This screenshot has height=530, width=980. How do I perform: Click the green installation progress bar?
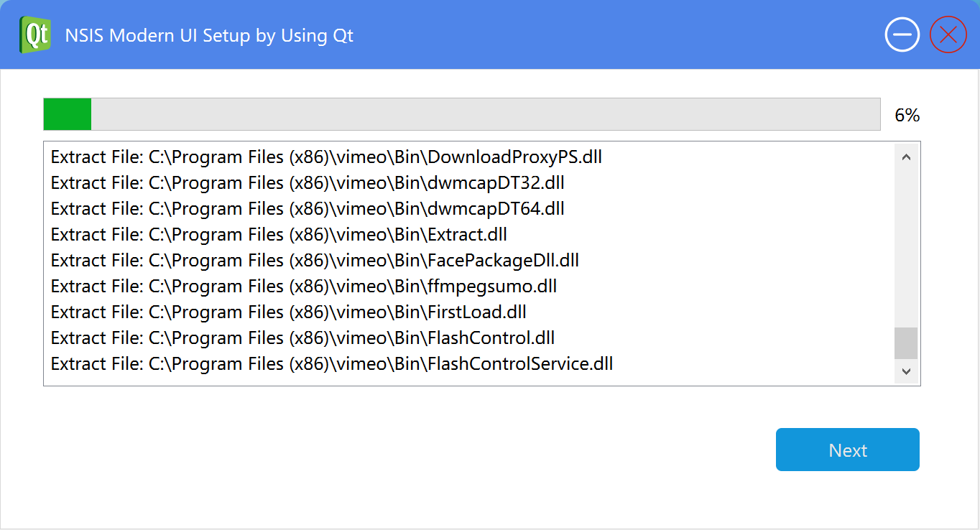point(461,114)
